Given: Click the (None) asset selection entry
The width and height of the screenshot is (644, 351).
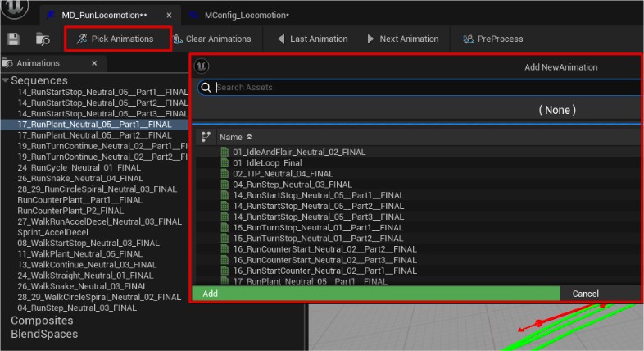Looking at the screenshot, I should (557, 110).
